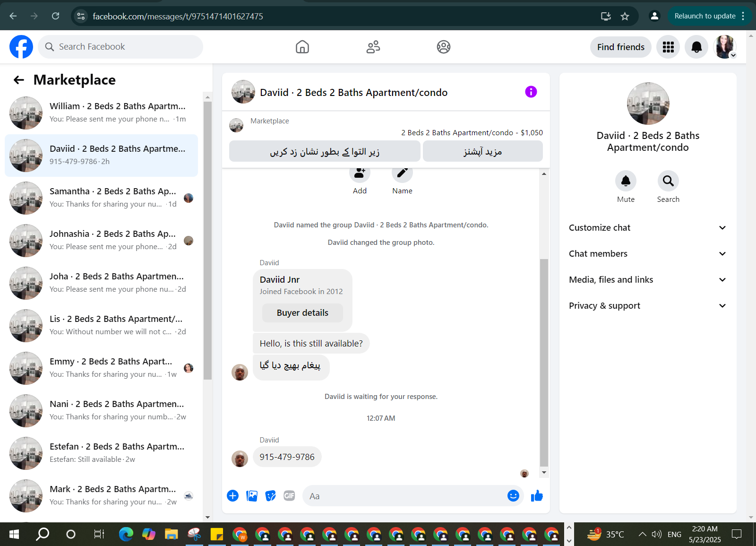Show hidden system tray icons
756x546 pixels.
642,534
